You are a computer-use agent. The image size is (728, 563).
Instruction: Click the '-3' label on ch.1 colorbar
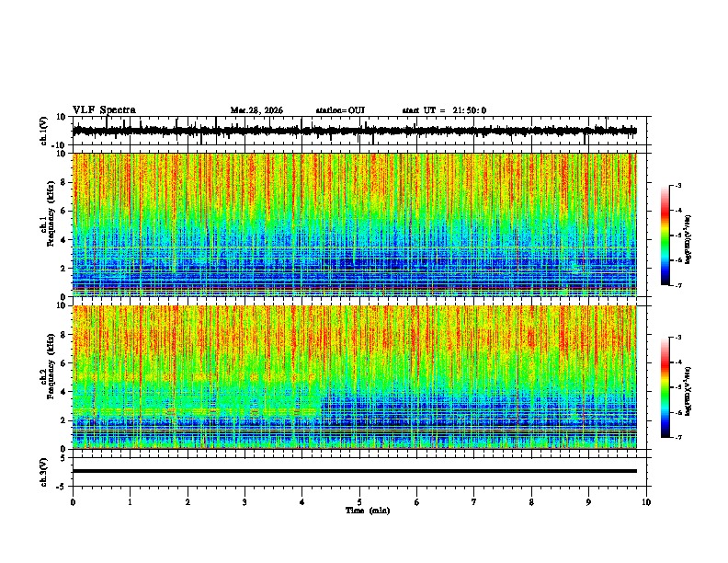[x=677, y=185]
